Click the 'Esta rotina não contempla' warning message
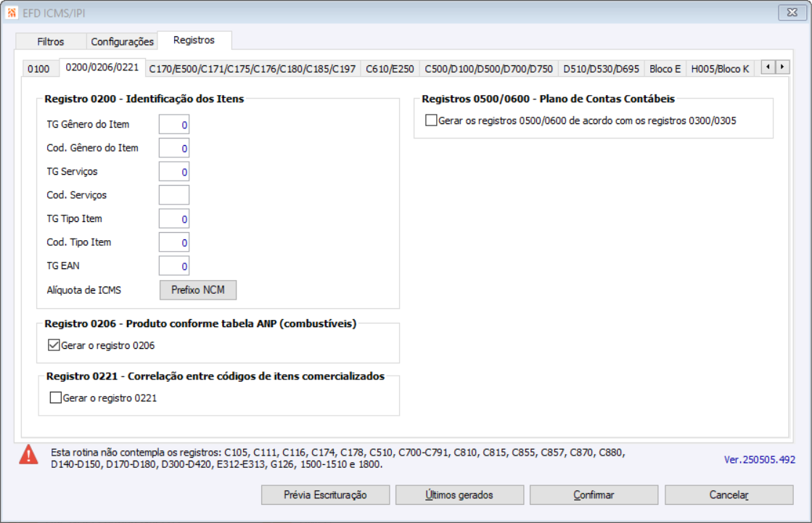812x523 pixels. (337, 458)
